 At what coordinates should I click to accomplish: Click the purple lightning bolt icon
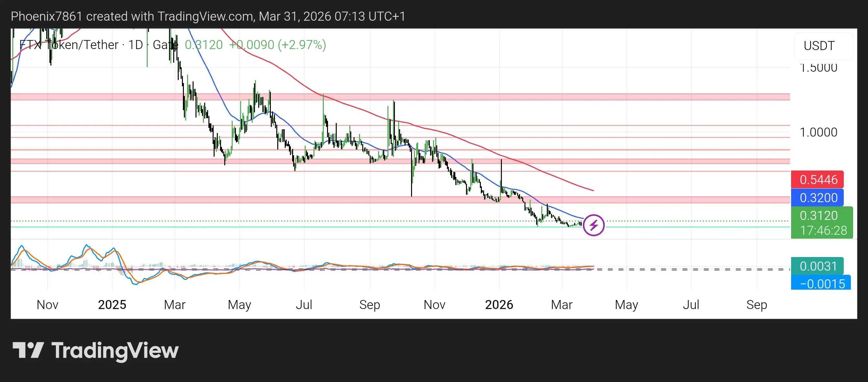tap(593, 225)
